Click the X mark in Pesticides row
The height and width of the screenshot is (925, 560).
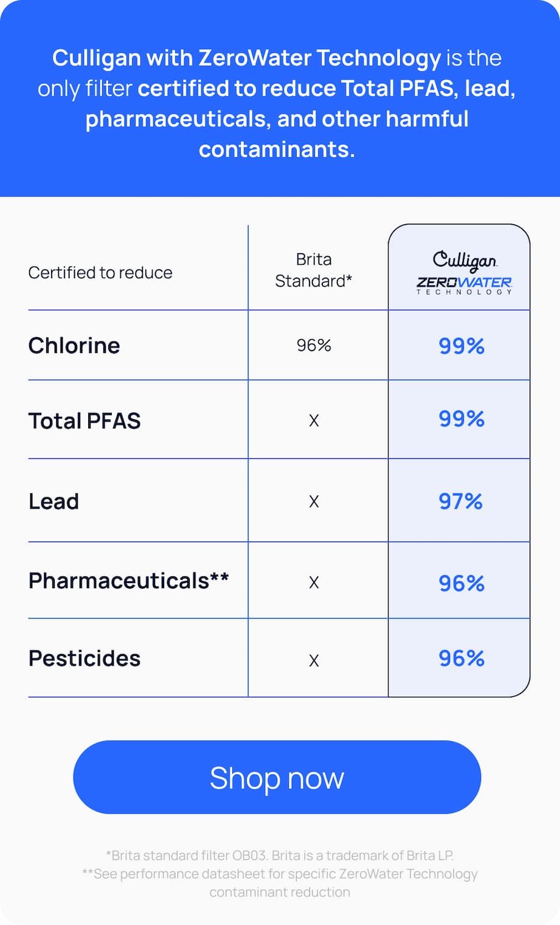click(314, 660)
